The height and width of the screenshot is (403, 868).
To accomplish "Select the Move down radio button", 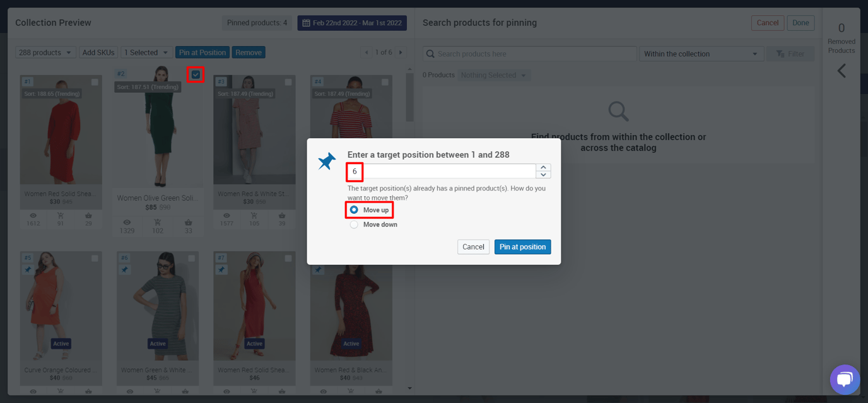I will point(354,223).
